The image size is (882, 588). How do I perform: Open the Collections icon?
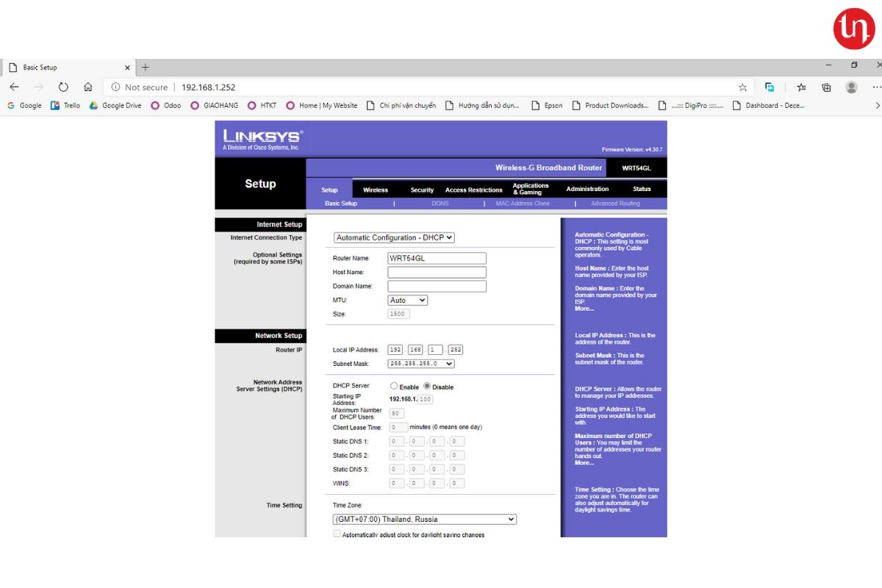pyautogui.click(x=826, y=87)
